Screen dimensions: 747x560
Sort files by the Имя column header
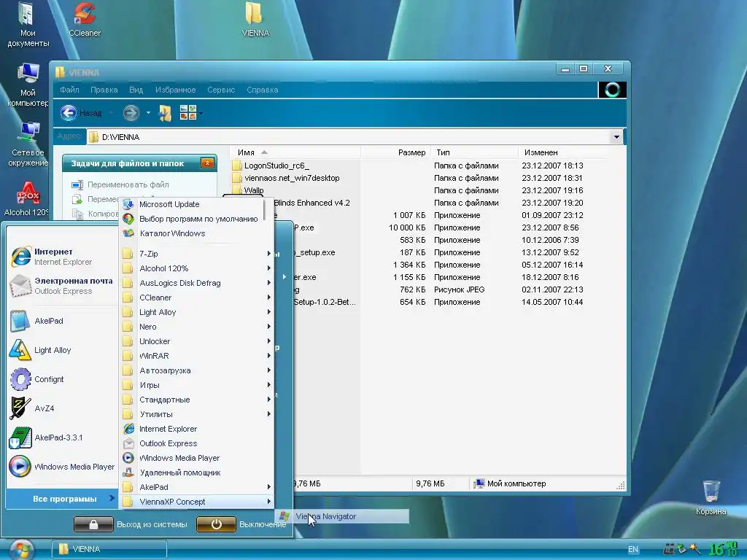(295, 152)
